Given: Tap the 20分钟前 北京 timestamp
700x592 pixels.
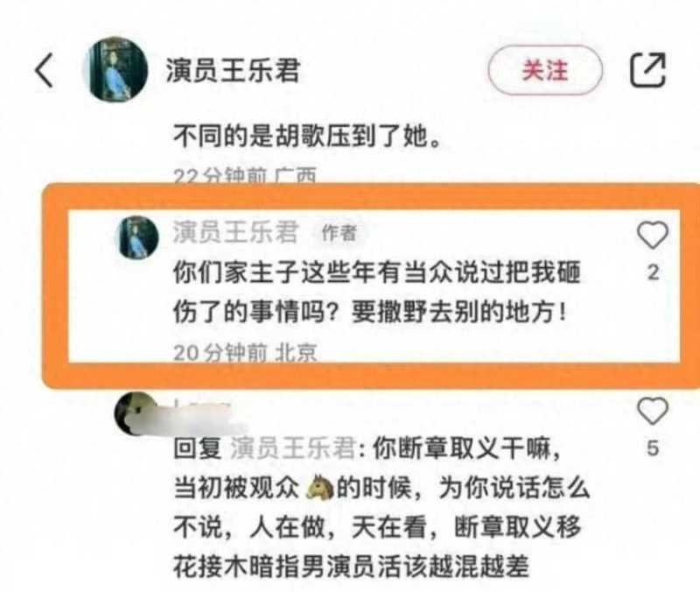Looking at the screenshot, I should pos(245,353).
